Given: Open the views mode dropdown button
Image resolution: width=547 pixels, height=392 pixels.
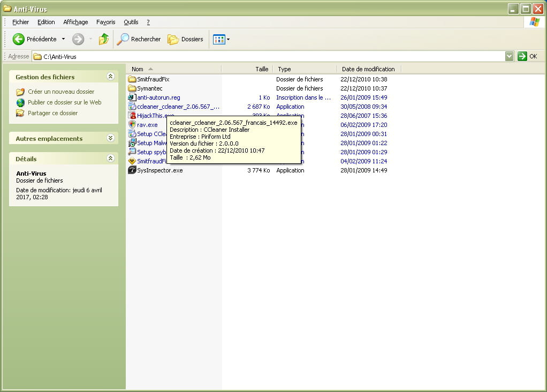Looking at the screenshot, I should point(221,39).
